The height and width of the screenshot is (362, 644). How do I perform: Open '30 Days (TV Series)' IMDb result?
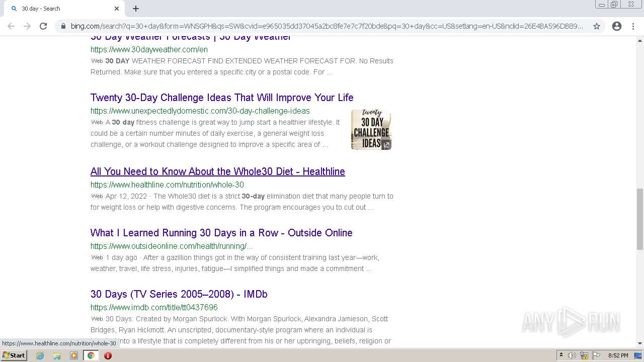[x=179, y=294]
